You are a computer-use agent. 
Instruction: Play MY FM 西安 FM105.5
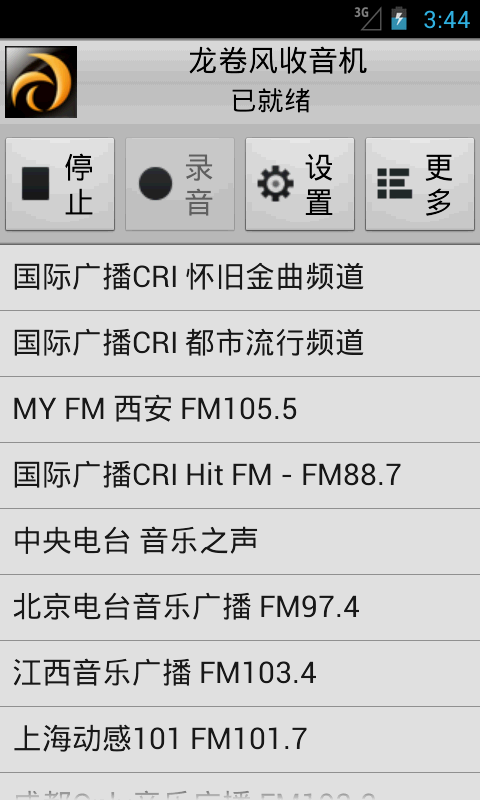(x=240, y=410)
